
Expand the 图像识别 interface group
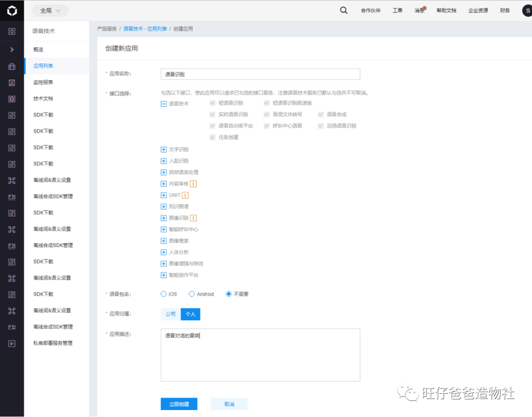point(164,218)
